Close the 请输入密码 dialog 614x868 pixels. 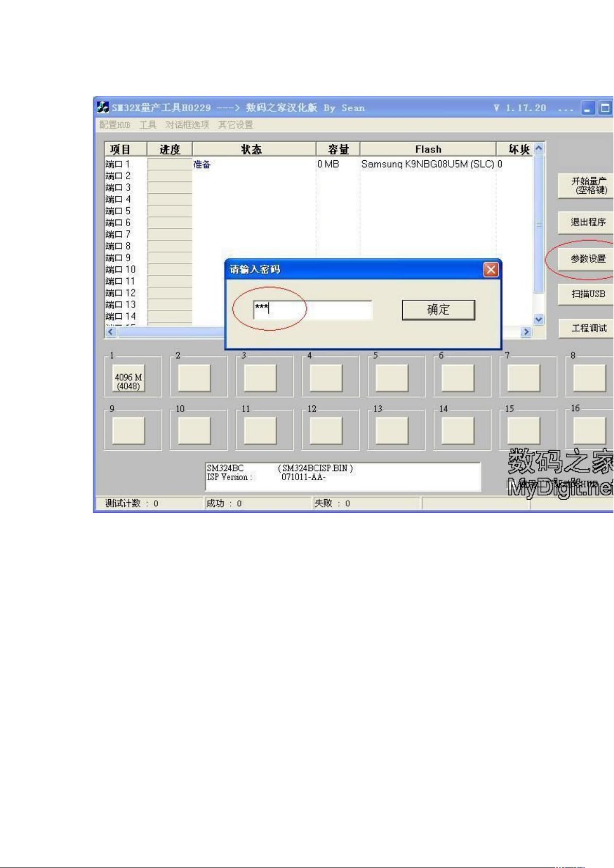coord(491,269)
